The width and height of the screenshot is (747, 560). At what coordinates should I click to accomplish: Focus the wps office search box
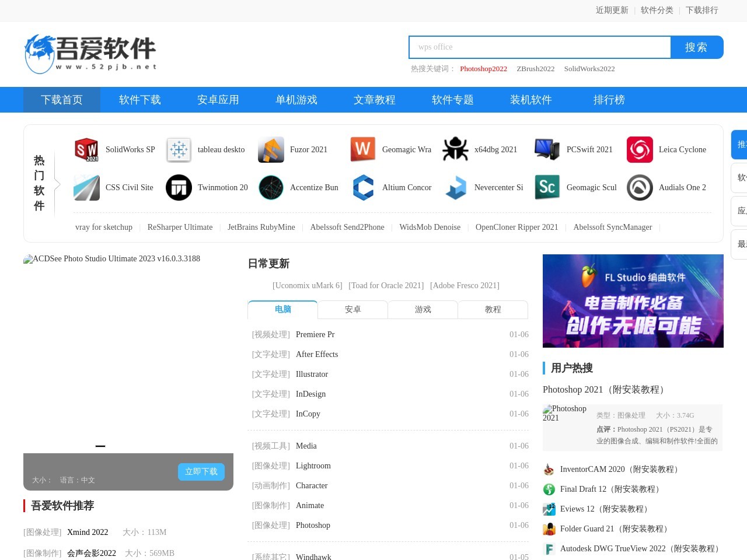point(540,47)
